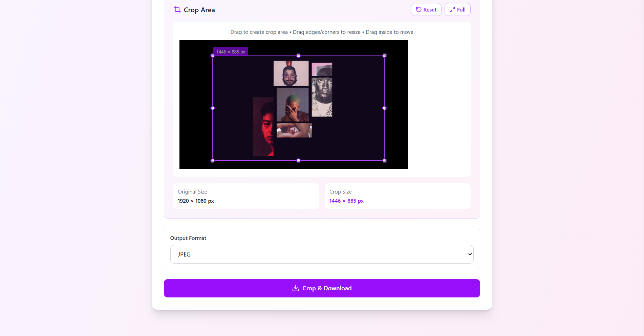Click the left-middle crop edge handle

(213, 108)
